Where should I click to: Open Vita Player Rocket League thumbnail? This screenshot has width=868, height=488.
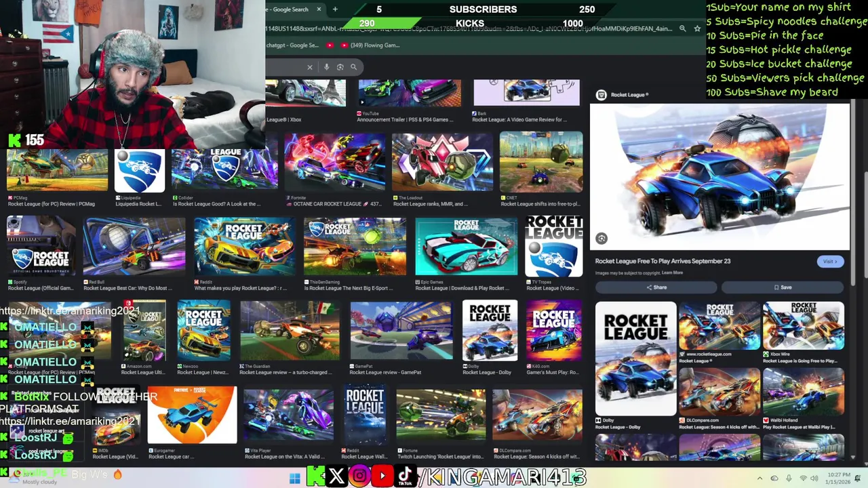(289, 415)
